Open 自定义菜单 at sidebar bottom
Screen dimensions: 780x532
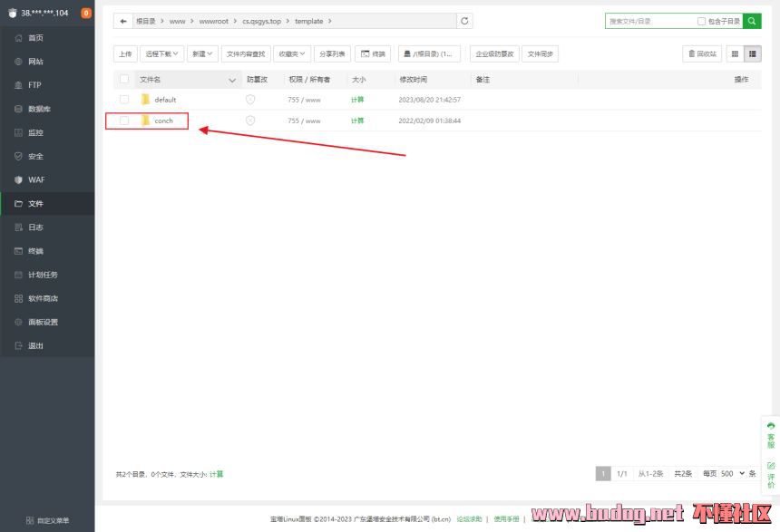(48, 520)
